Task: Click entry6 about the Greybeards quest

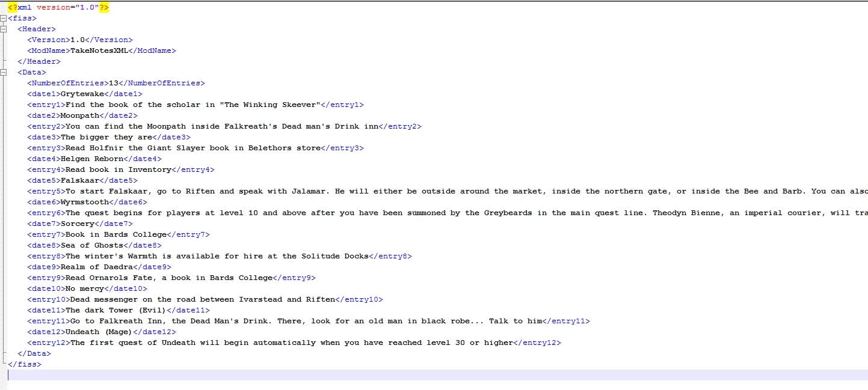Action: coord(448,213)
